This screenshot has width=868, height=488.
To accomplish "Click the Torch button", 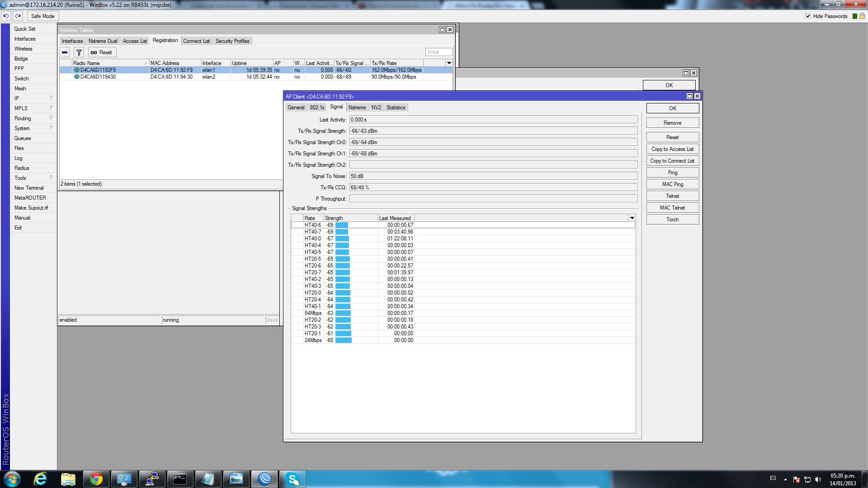I will point(672,220).
